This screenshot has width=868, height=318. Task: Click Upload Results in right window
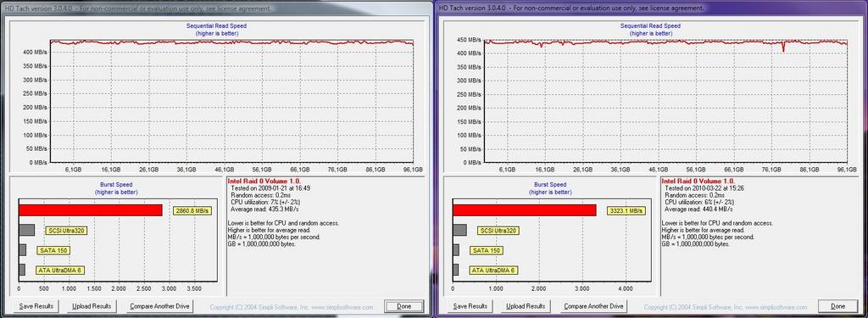[x=526, y=306]
